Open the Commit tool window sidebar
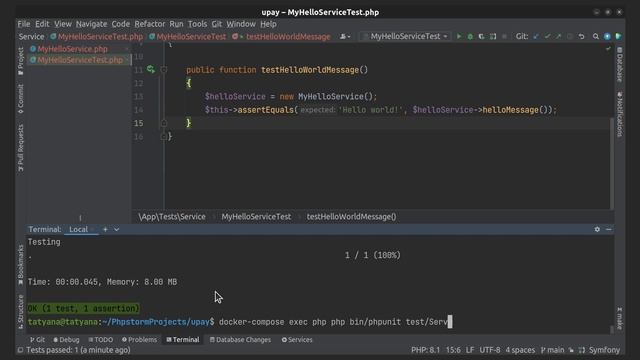Viewport: 640px width, 360px height. click(x=20, y=99)
